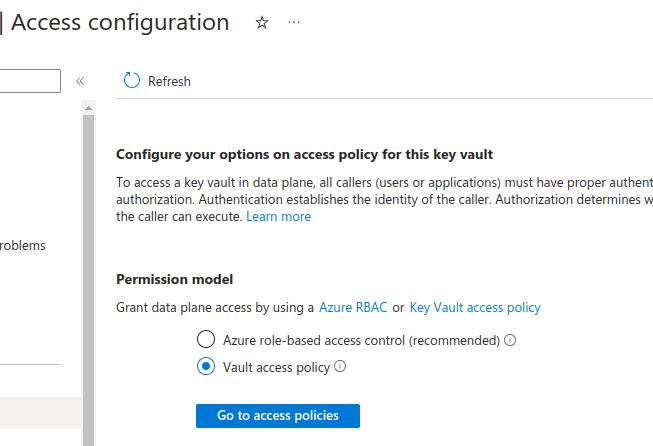This screenshot has height=446, width=653.
Task: Collapse the sidebar with double chevron
Action: click(x=80, y=81)
